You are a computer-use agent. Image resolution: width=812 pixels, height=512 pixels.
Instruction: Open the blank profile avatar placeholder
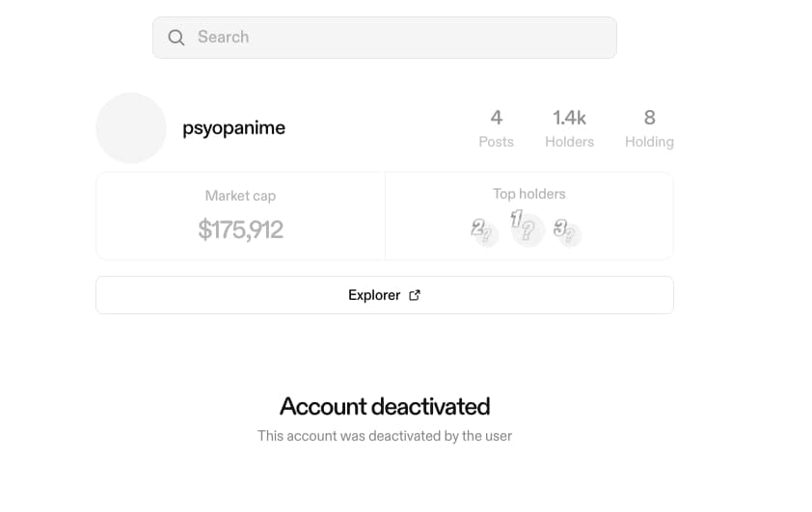(x=131, y=128)
